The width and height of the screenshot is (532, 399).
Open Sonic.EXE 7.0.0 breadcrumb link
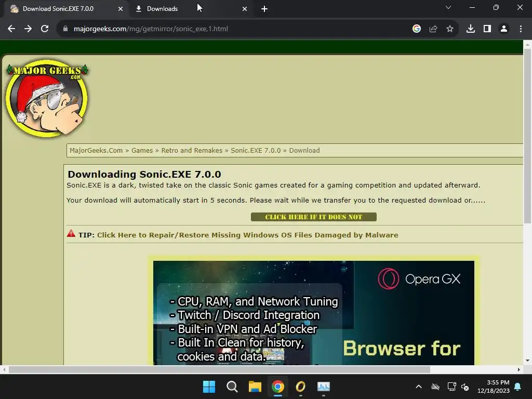[x=256, y=150]
